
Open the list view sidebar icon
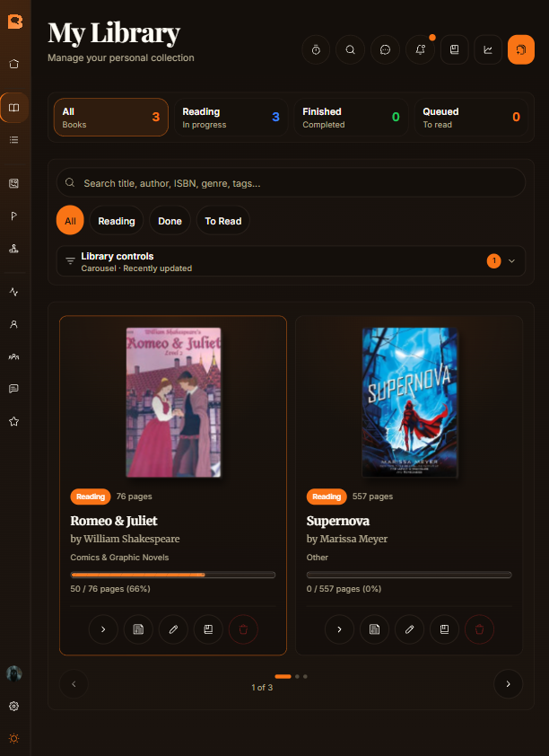14,140
